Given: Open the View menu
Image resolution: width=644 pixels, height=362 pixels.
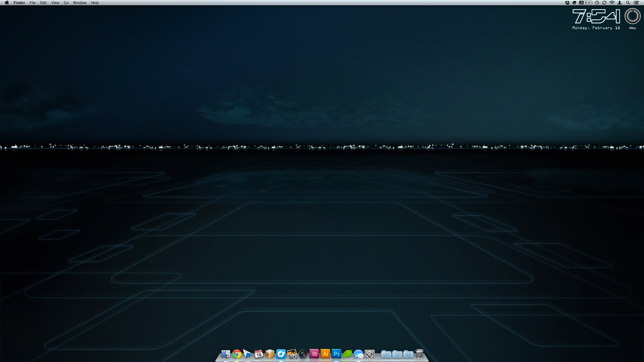Looking at the screenshot, I should point(55,3).
